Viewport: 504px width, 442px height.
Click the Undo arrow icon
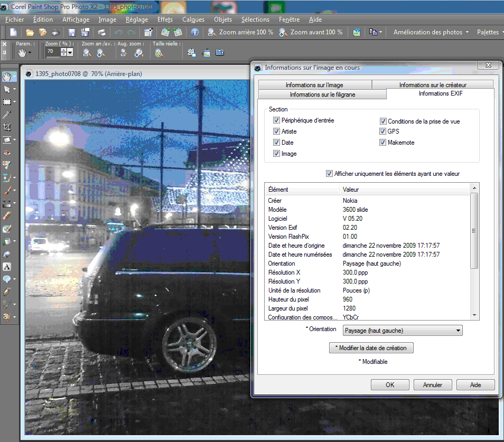click(118, 32)
